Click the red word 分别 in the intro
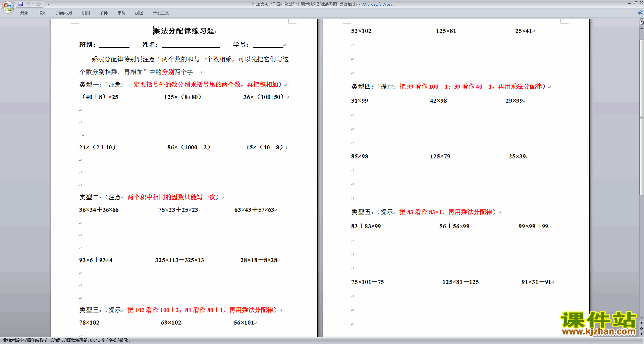The height and width of the screenshot is (344, 644). coord(168,72)
